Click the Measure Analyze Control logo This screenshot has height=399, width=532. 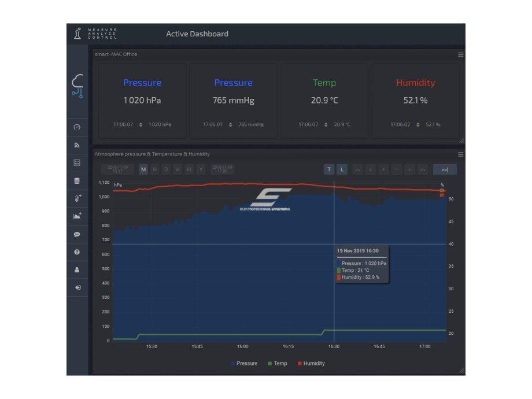coord(95,34)
